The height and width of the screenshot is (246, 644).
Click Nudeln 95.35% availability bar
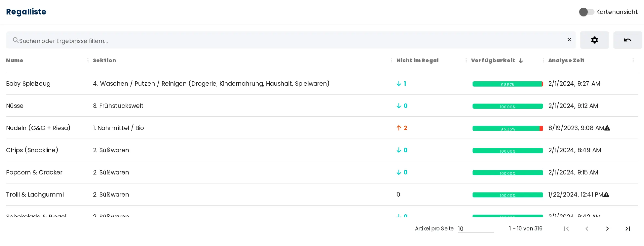pos(507,129)
